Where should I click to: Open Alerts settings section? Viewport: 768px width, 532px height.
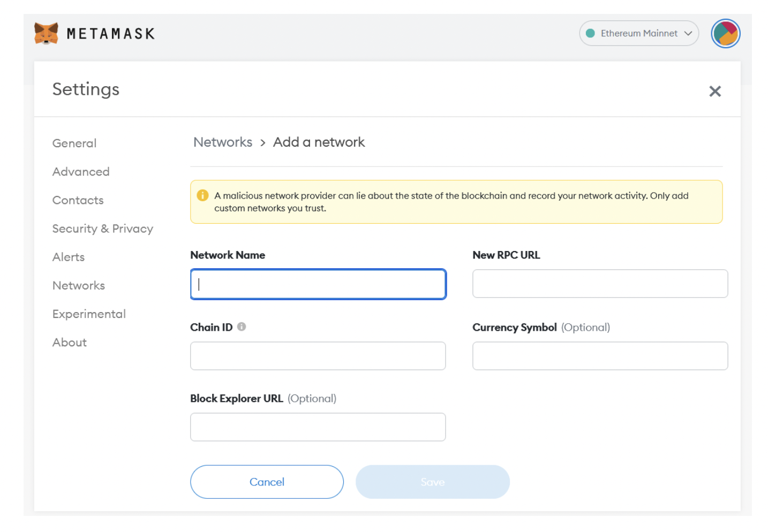tap(69, 257)
